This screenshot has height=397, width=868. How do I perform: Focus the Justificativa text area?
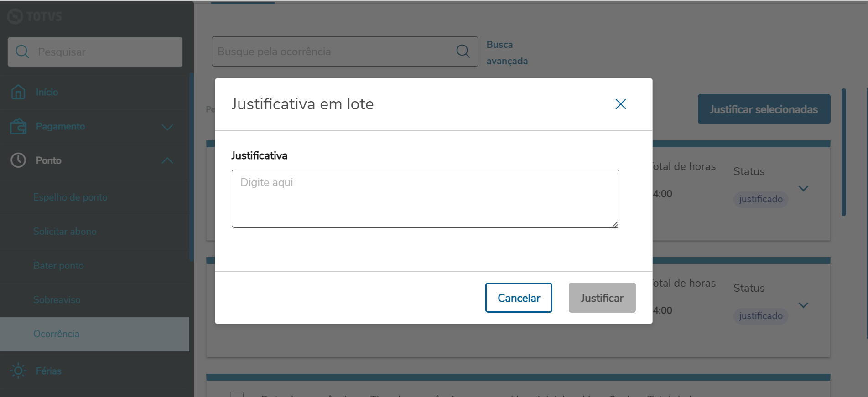point(425,199)
